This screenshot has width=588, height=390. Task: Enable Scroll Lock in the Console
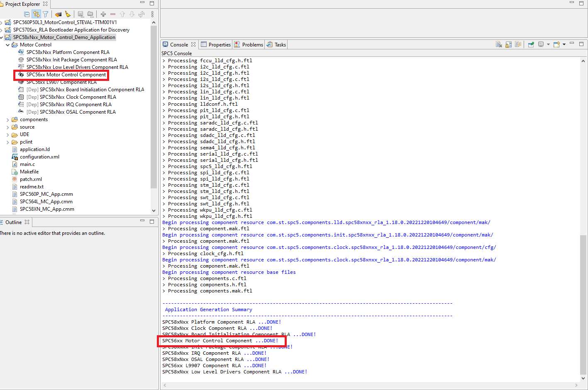508,44
